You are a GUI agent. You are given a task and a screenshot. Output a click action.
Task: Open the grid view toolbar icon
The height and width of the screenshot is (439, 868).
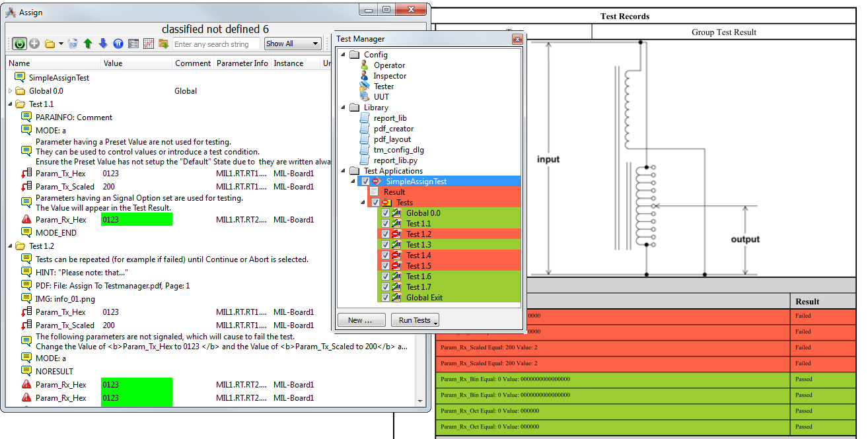pyautogui.click(x=134, y=44)
